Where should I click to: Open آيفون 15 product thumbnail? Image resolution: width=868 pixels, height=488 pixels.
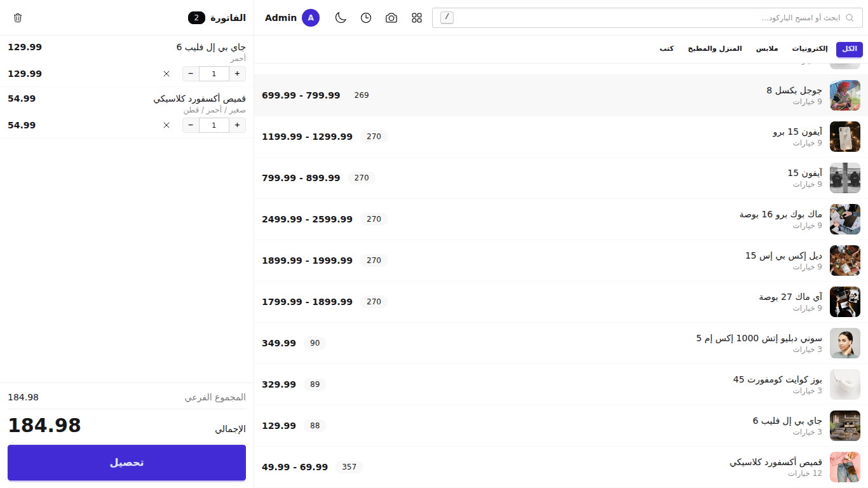click(845, 178)
